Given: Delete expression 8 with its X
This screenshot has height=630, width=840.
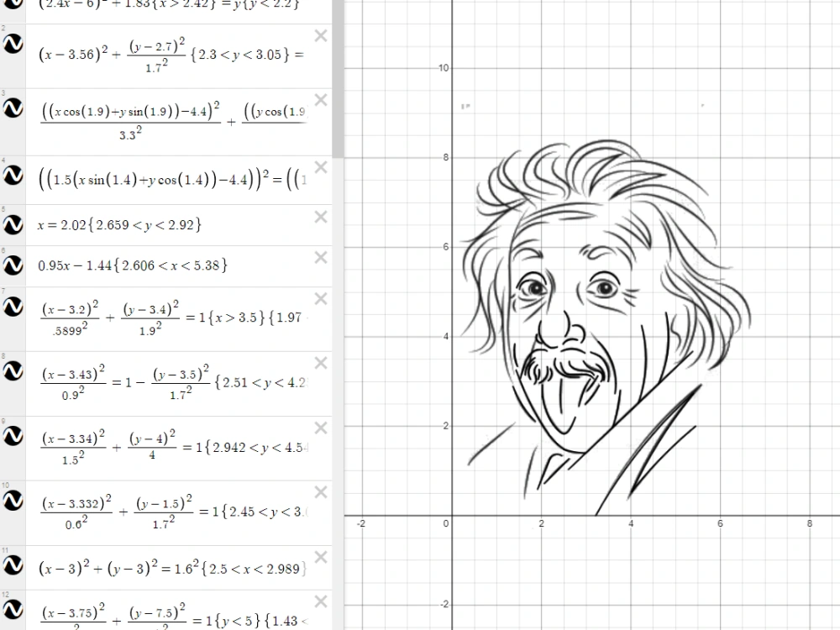Looking at the screenshot, I should pyautogui.click(x=321, y=363).
